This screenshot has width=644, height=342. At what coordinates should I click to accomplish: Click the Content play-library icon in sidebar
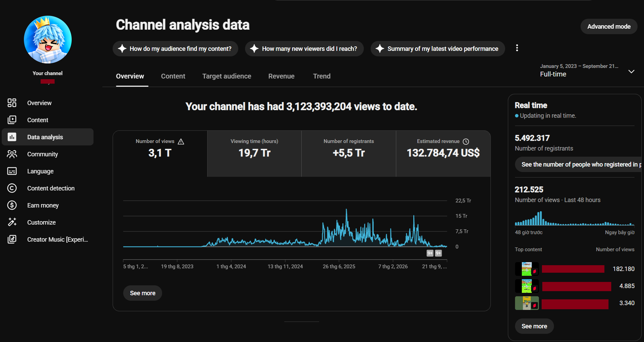point(12,120)
